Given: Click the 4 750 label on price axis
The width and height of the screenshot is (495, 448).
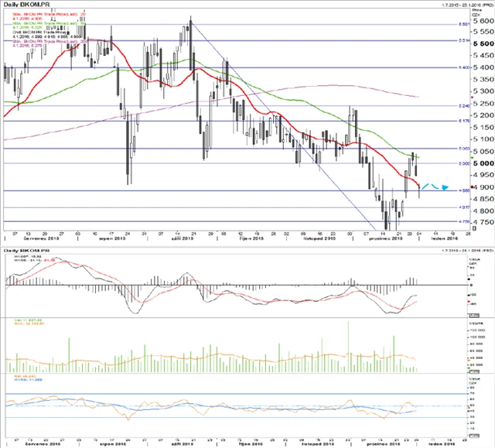Looking at the screenshot, I should [483, 222].
